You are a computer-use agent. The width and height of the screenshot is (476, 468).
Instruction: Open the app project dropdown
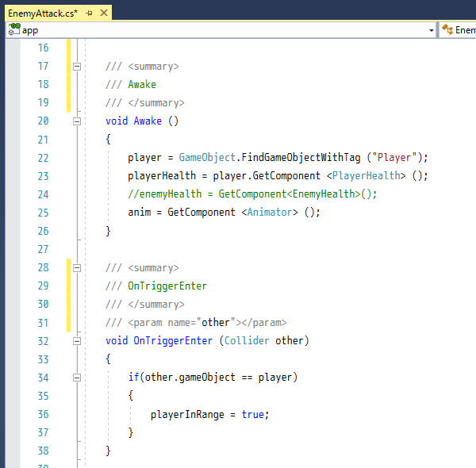coord(431,30)
